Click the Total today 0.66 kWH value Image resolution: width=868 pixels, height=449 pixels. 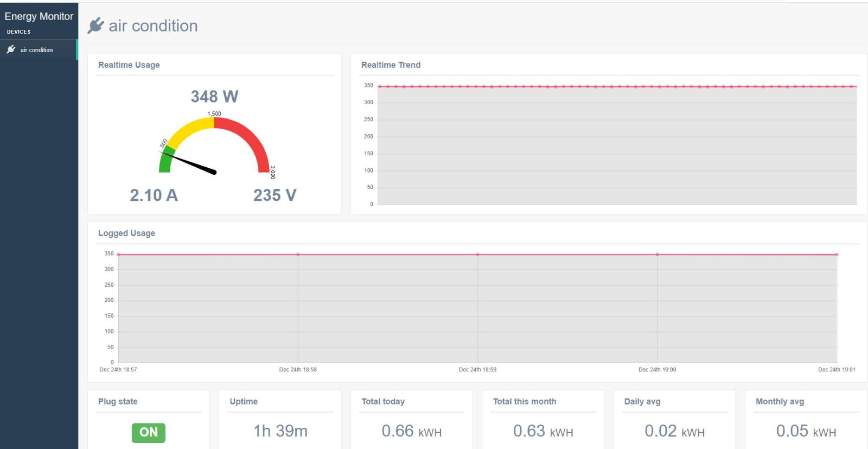click(412, 431)
